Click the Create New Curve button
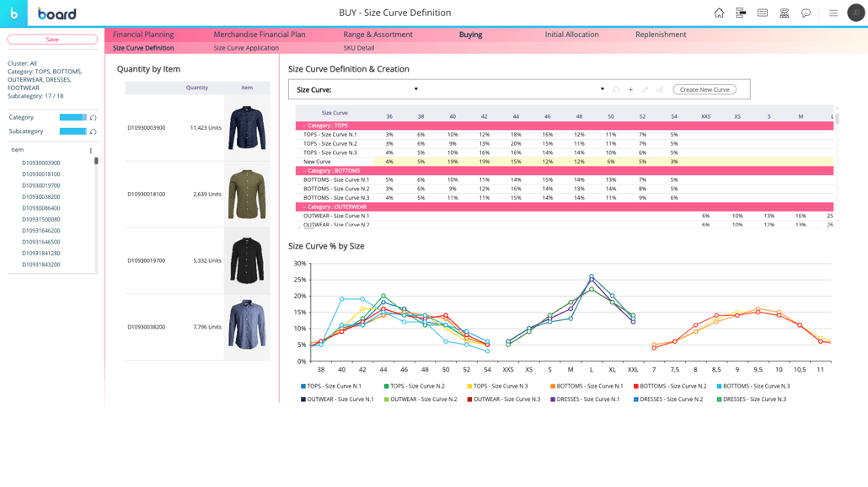 [704, 89]
